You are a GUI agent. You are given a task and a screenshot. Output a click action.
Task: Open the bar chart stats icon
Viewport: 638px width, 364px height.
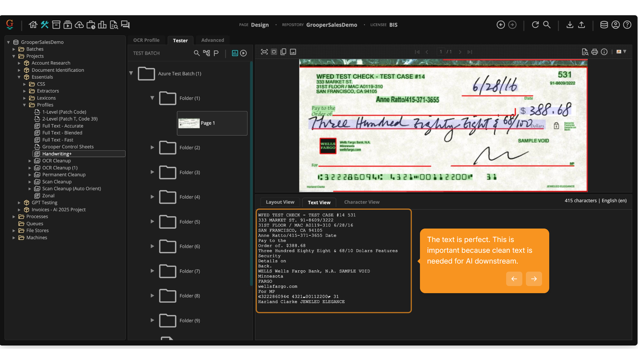[x=102, y=25]
